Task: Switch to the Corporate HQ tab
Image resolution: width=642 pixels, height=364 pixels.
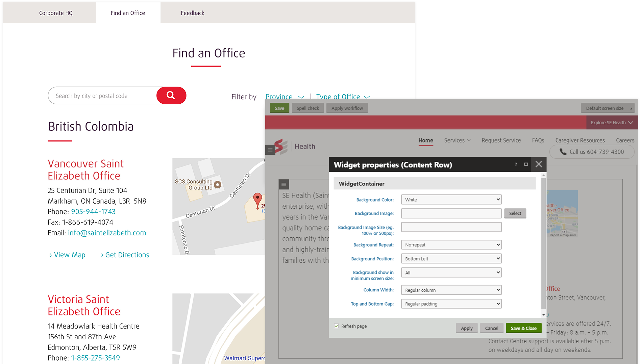Action: click(56, 13)
